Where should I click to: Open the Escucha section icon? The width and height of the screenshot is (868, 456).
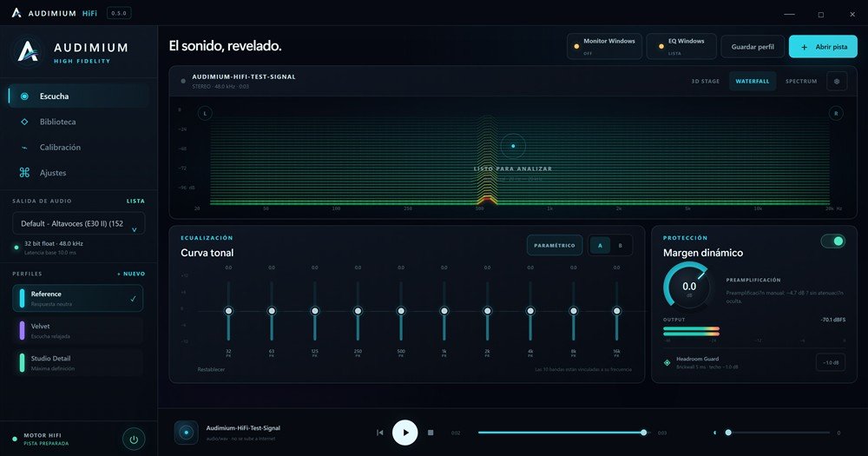click(x=24, y=96)
